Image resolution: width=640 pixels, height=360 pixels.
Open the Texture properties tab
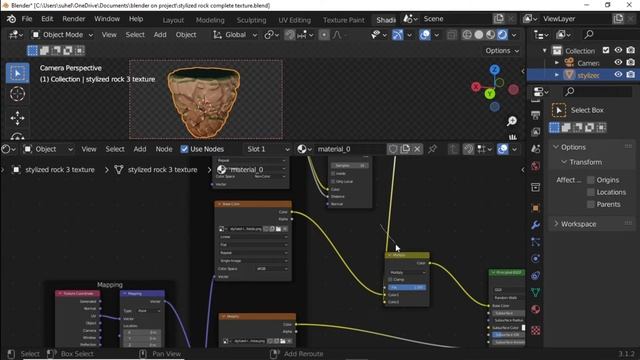point(536,330)
